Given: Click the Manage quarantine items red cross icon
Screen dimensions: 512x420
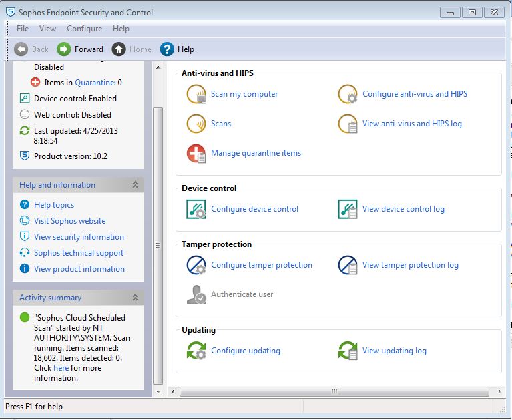Looking at the screenshot, I should (x=196, y=153).
